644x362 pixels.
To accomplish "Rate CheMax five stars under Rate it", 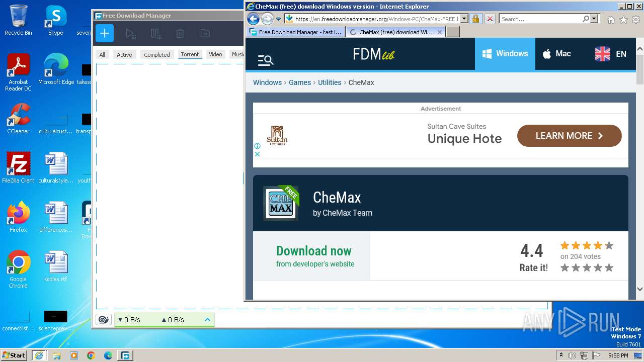I will (x=609, y=268).
